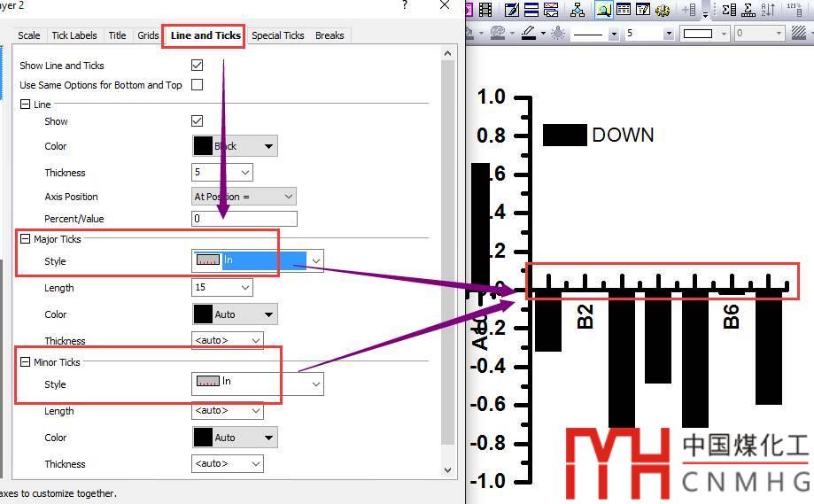
Task: Select the B2 axis label in the graph
Action: pos(585,316)
